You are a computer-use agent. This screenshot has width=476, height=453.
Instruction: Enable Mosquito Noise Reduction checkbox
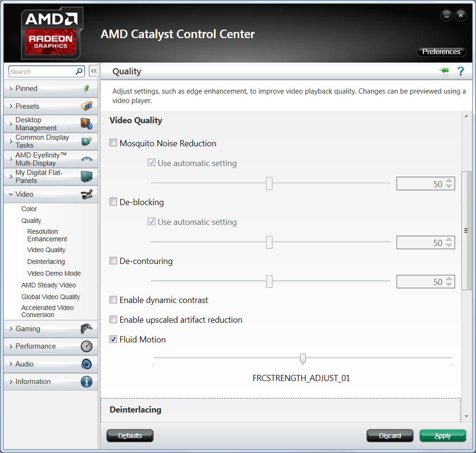113,143
